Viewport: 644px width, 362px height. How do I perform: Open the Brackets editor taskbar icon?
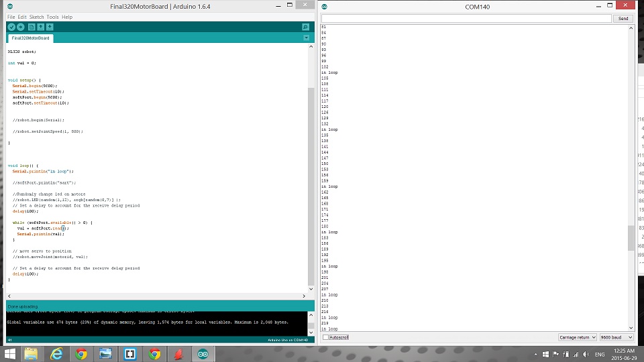tap(130, 354)
